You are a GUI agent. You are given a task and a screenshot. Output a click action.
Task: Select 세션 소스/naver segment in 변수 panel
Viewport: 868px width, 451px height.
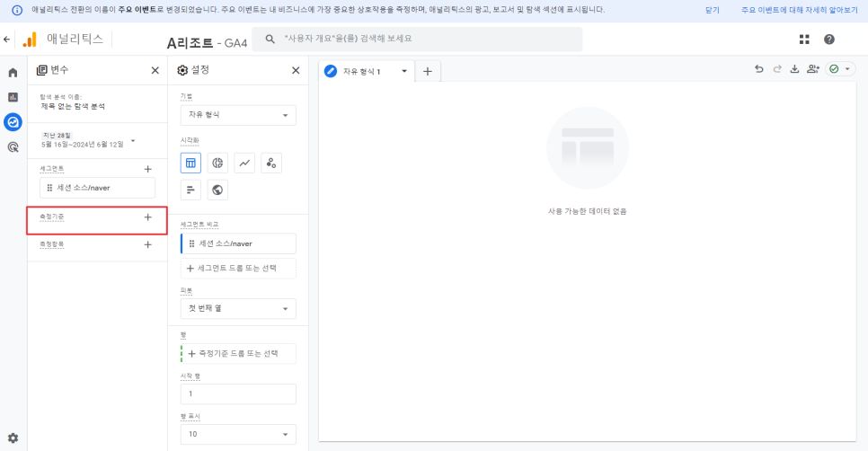tap(97, 188)
